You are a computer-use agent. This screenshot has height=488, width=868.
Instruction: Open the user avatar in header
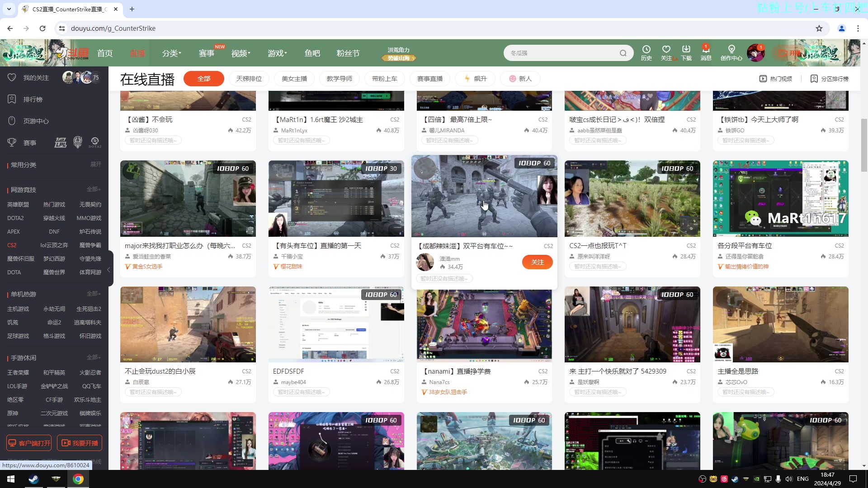coord(755,53)
